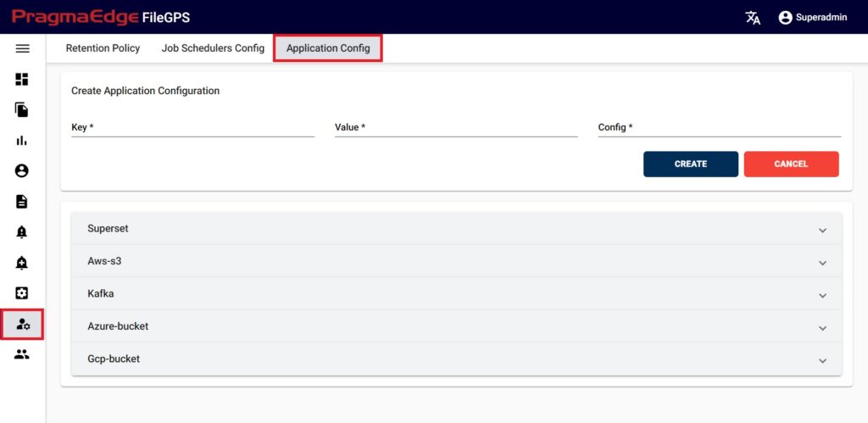The height and width of the screenshot is (423, 868).
Task: Open the dashboard grid icon in sidebar
Action: (21, 79)
